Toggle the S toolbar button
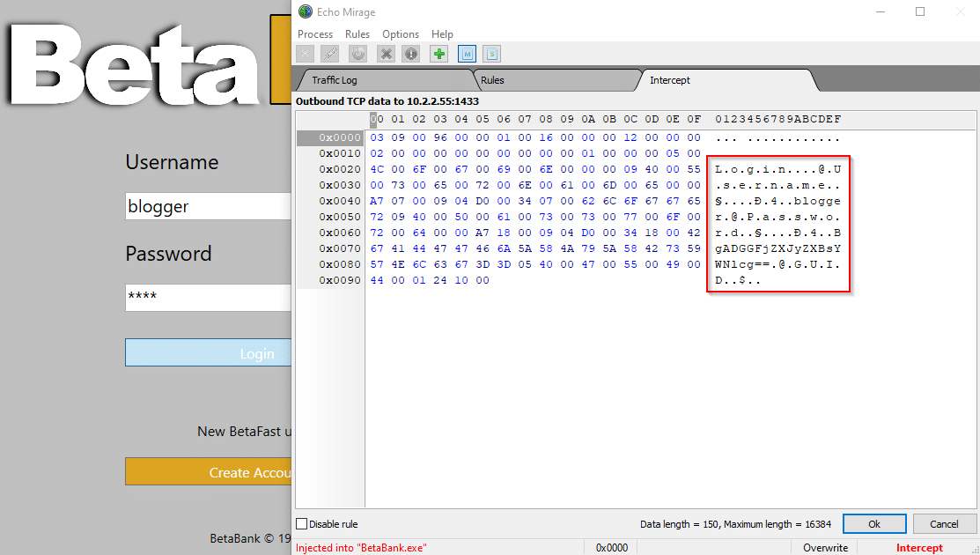 point(491,54)
